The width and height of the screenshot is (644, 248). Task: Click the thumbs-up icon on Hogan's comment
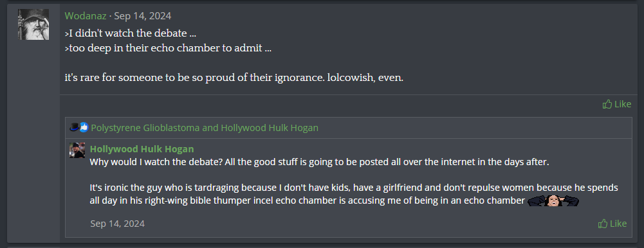tap(603, 224)
